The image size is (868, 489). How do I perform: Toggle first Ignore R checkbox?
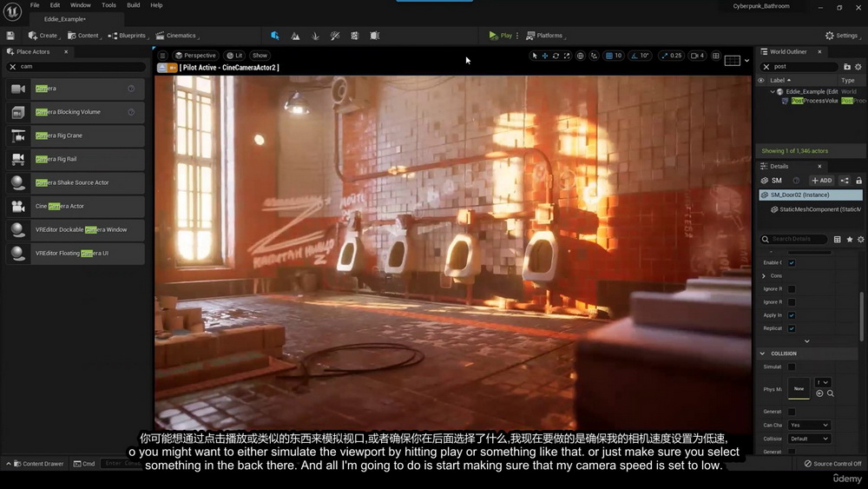pos(792,288)
